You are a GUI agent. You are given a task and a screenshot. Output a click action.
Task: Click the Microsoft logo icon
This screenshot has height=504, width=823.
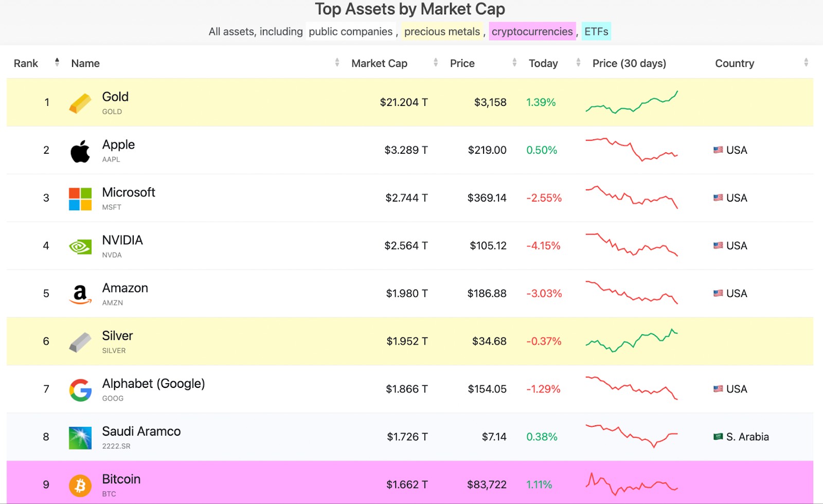point(80,199)
